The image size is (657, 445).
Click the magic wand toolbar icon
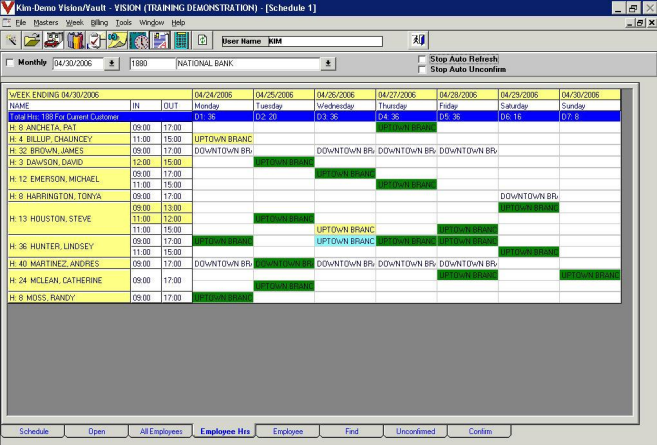click(11, 41)
